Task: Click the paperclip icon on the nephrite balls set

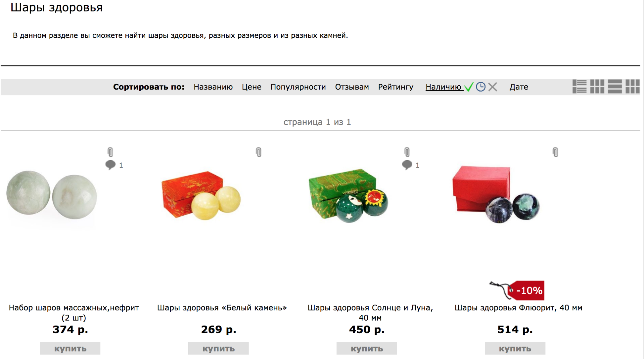Action: click(110, 152)
